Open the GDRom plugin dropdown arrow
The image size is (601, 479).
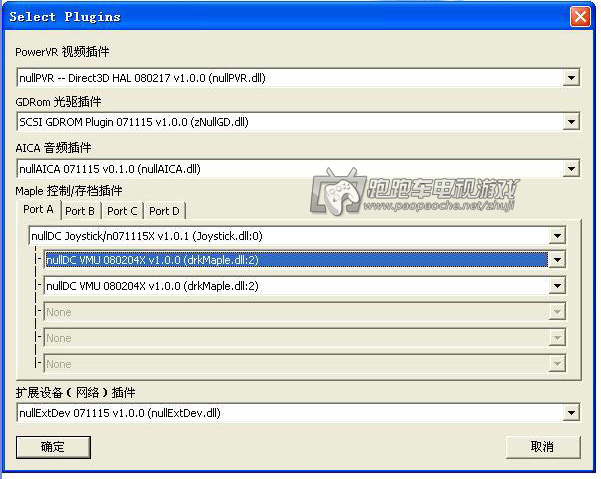coord(571,122)
